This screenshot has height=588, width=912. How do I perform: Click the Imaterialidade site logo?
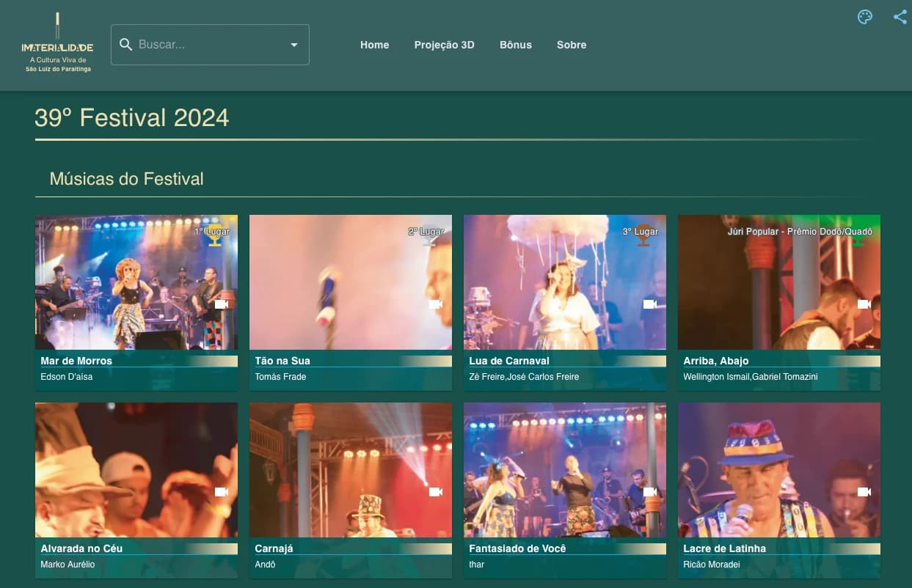point(57,43)
